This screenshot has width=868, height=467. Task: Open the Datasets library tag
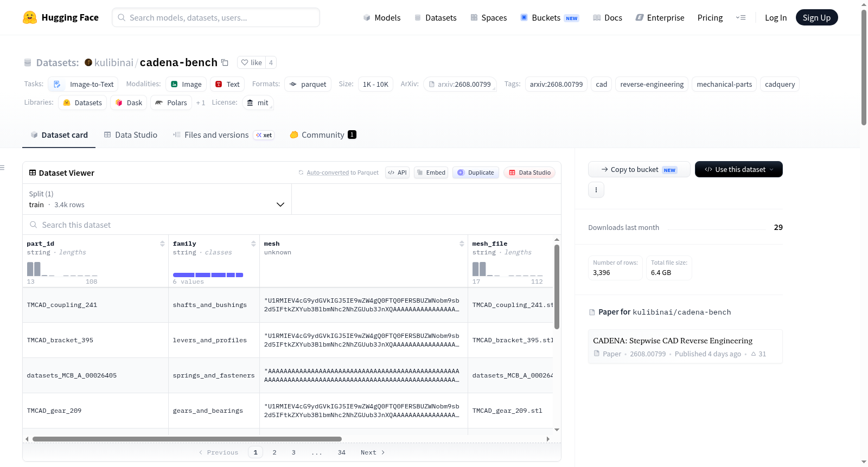(82, 103)
